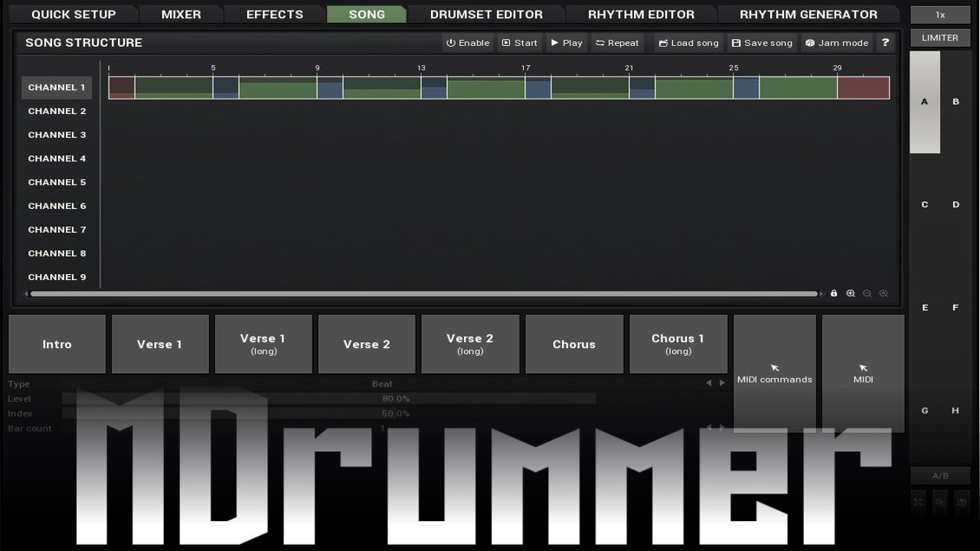Save the current song
This screenshot has width=980, height=551.
762,43
